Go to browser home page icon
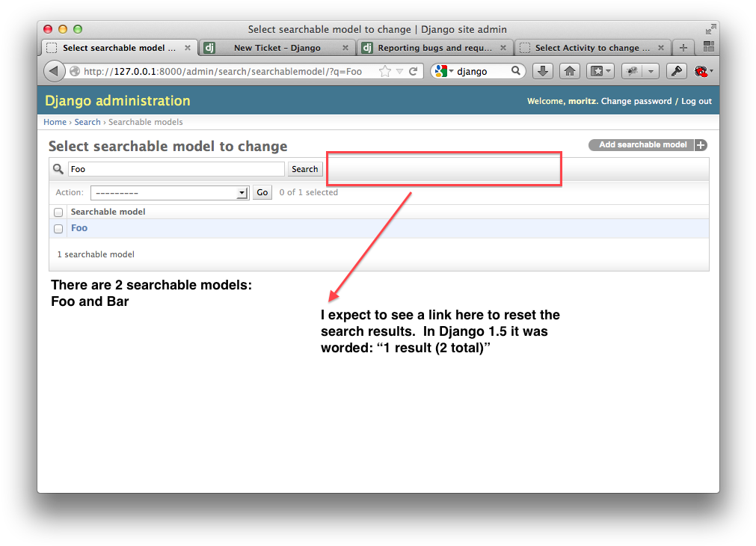Screen dimensions: 756x546 coord(569,71)
